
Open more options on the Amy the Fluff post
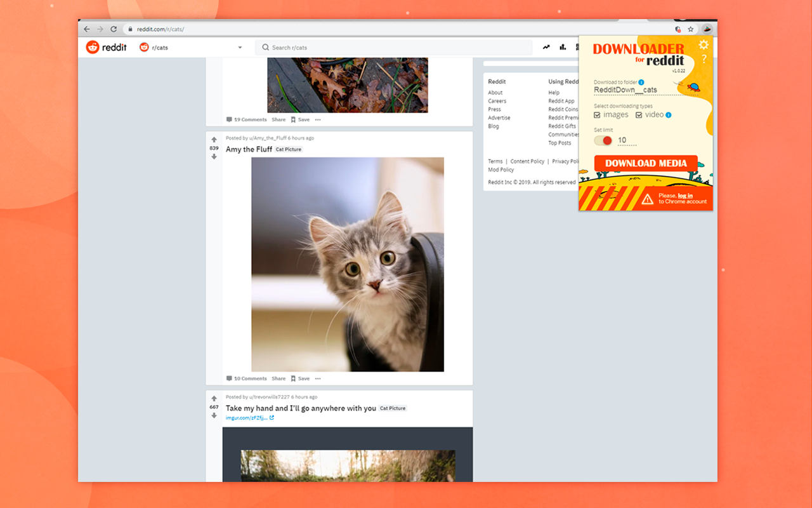[318, 378]
